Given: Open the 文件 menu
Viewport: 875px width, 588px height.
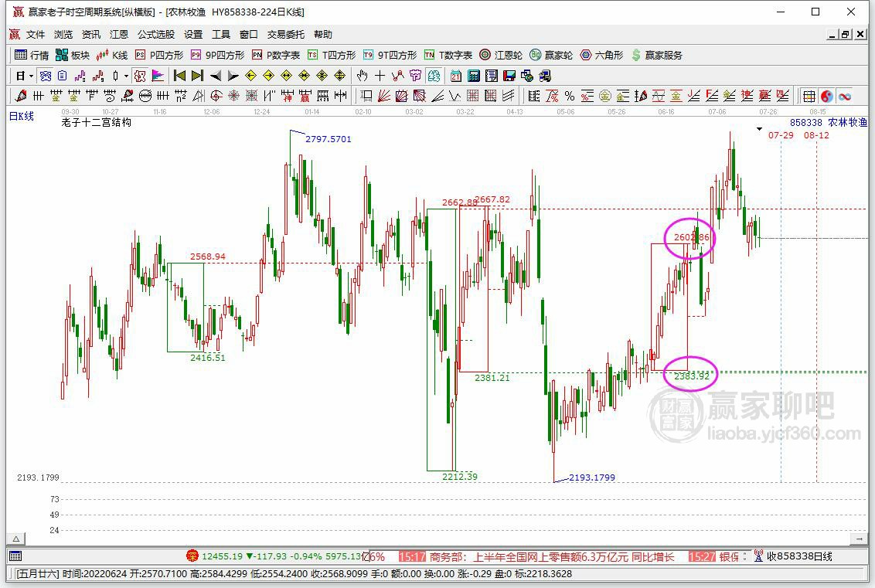Looking at the screenshot, I should [x=35, y=35].
